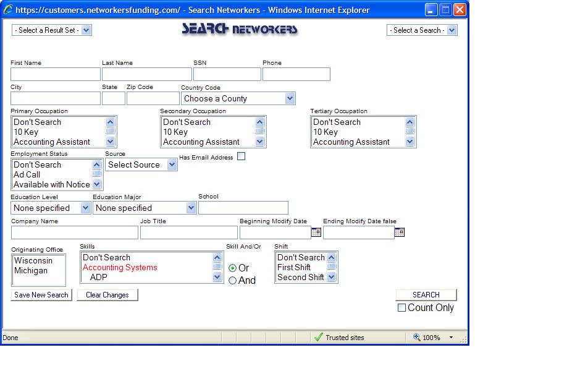Click Primary Occupation list scroll-down arrow

click(x=110, y=141)
